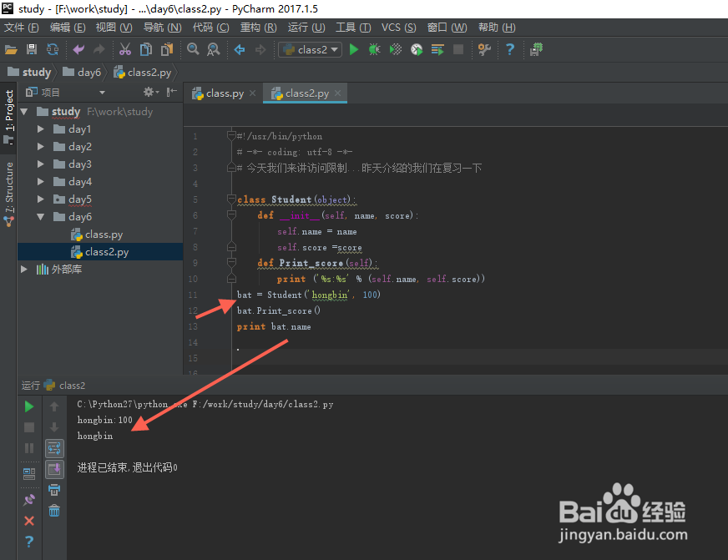728x560 pixels.
Task: Fold the Student class at line 5
Action: tap(231, 199)
